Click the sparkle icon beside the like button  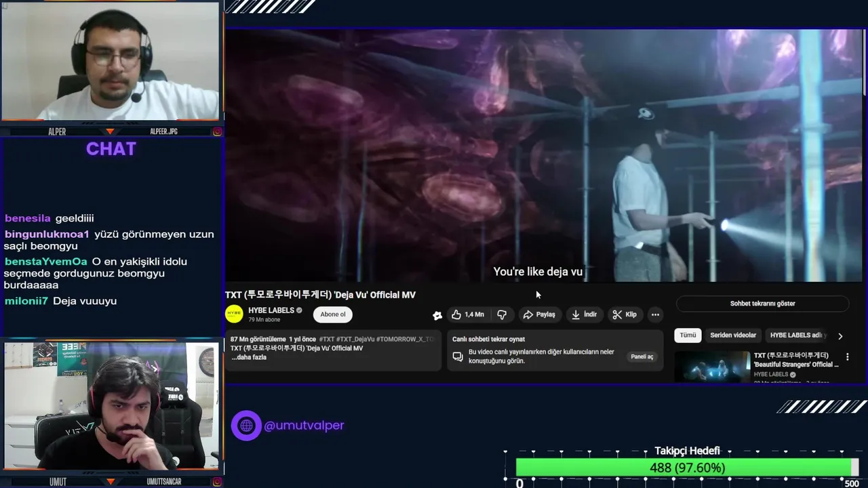437,315
